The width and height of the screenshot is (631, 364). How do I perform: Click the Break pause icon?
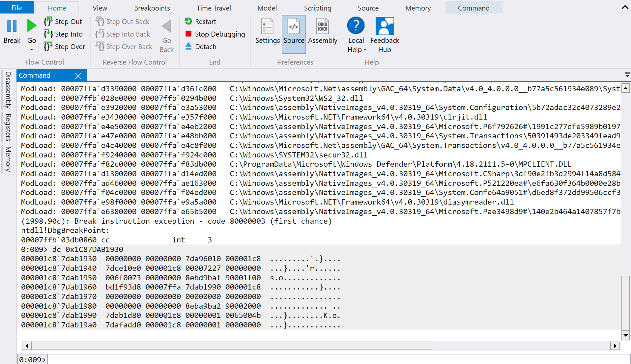click(x=12, y=26)
